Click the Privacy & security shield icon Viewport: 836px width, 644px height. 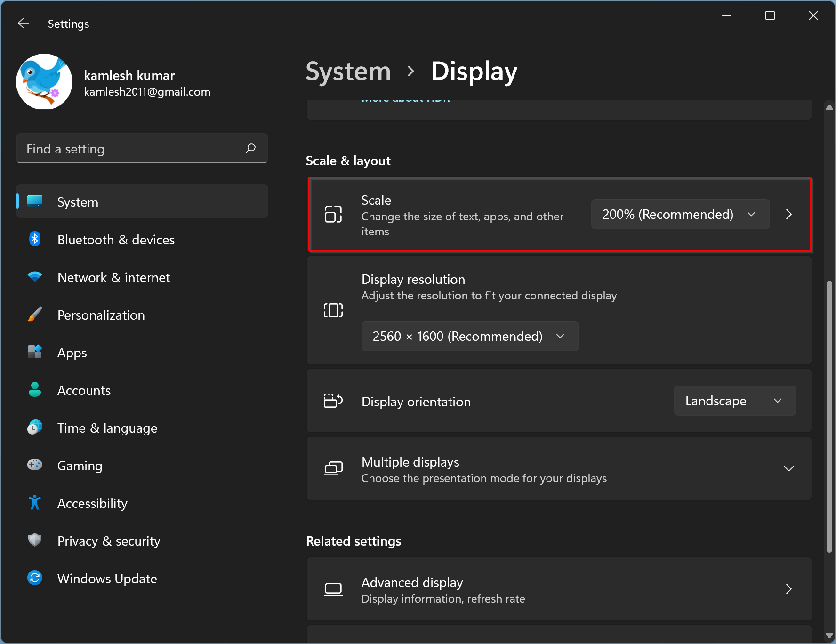(35, 540)
